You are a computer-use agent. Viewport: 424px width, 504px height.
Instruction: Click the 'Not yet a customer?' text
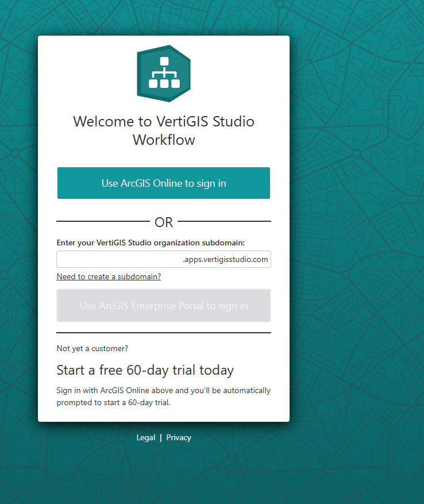tap(92, 348)
